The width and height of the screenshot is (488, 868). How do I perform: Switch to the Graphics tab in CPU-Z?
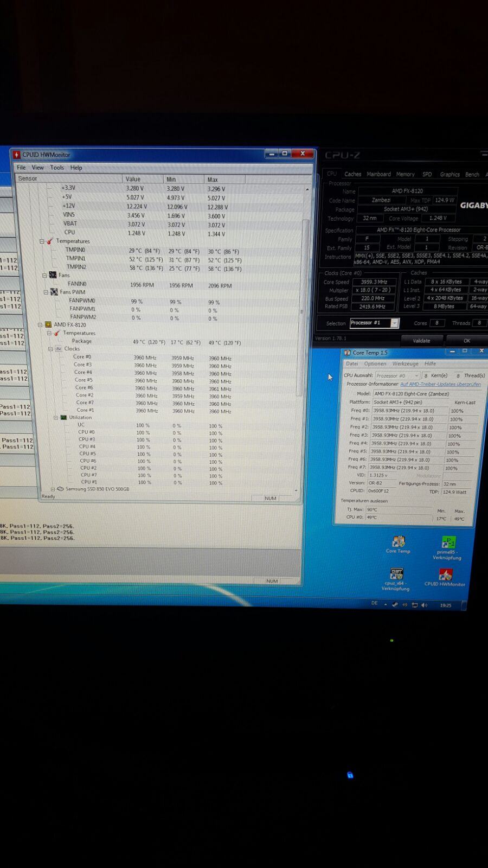tap(450, 174)
